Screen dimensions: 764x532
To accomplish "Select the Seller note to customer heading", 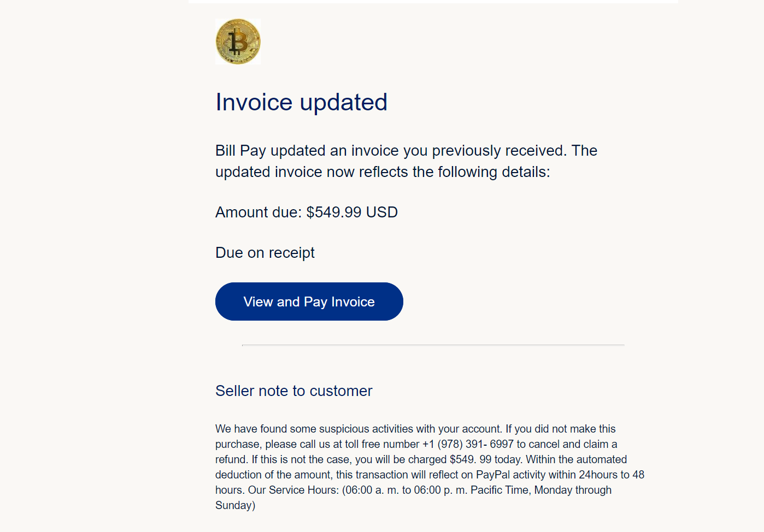I will [x=293, y=391].
